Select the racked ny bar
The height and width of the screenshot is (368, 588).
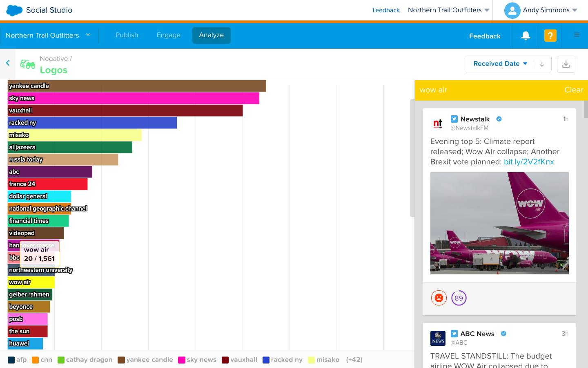[92, 123]
